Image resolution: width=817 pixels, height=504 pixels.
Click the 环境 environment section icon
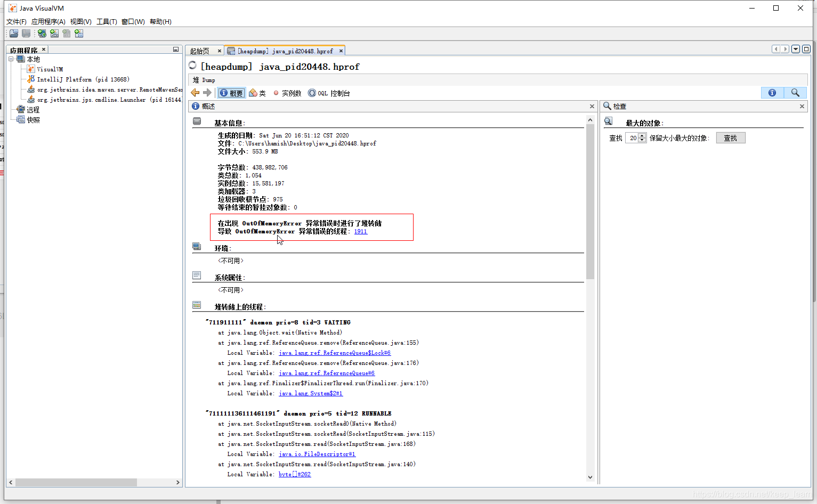click(197, 247)
